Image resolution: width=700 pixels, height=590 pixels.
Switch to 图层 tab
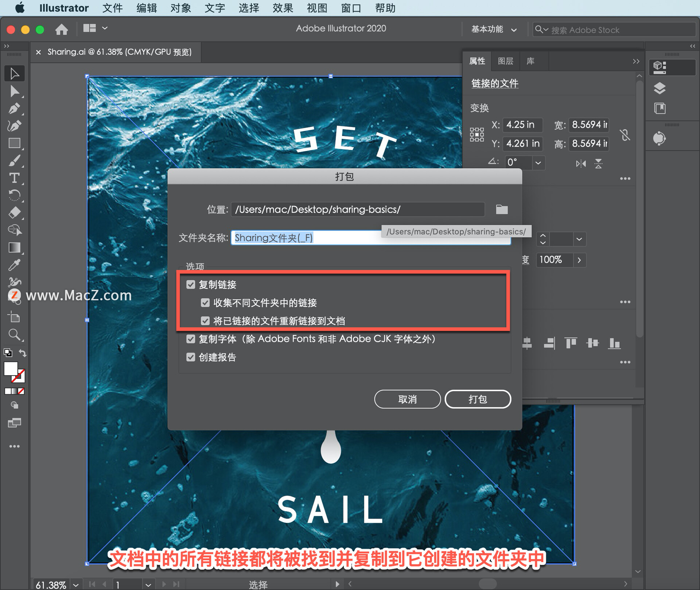pos(505,61)
